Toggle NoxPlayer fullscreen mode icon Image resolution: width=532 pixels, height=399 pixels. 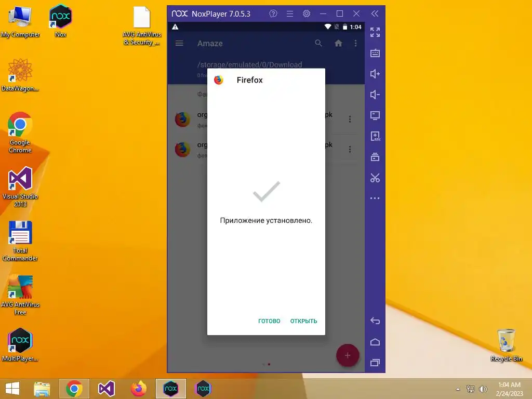tap(375, 32)
